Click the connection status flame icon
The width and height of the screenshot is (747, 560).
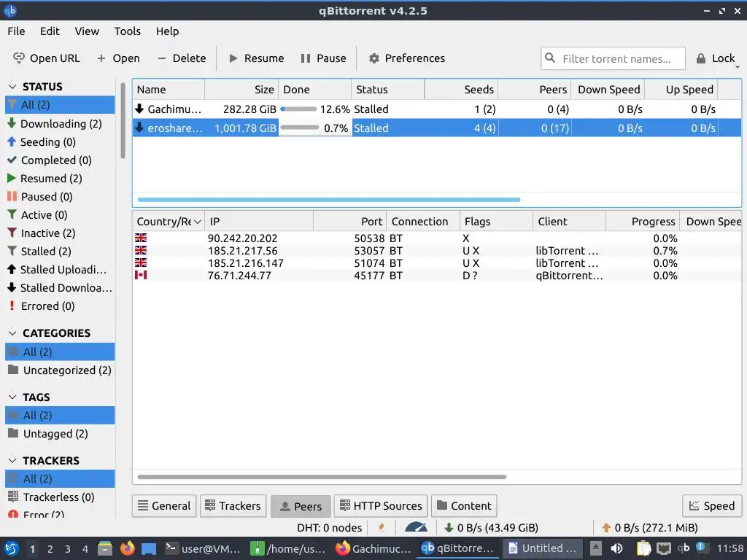click(382, 528)
